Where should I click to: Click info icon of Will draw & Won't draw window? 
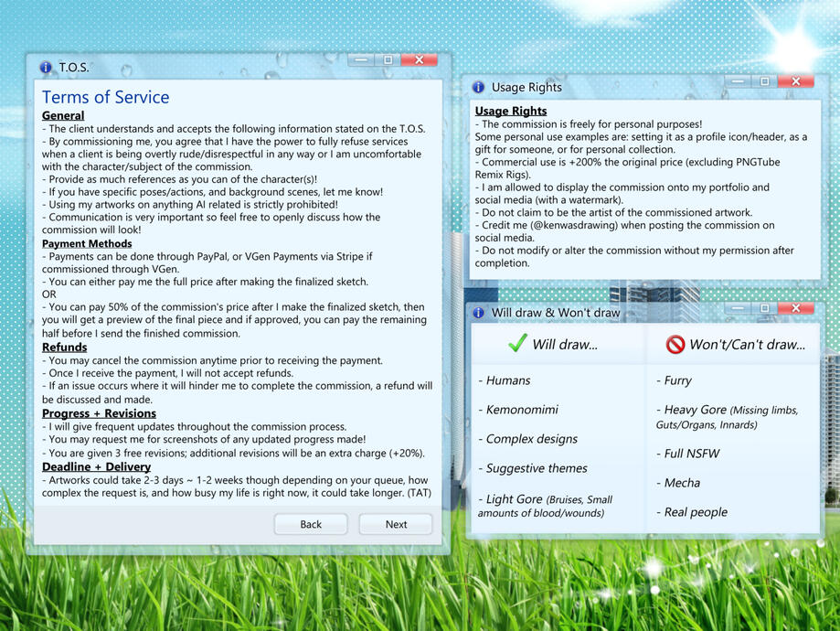[478, 313]
